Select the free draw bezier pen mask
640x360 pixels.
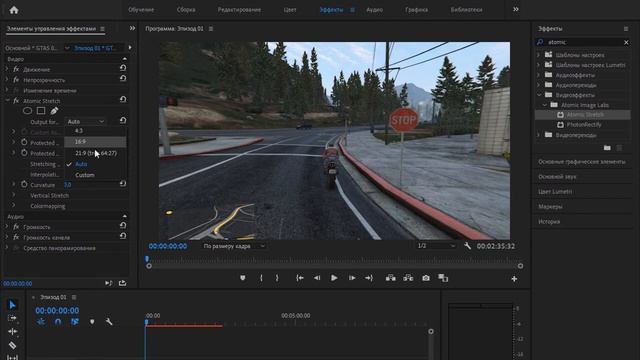coord(54,111)
